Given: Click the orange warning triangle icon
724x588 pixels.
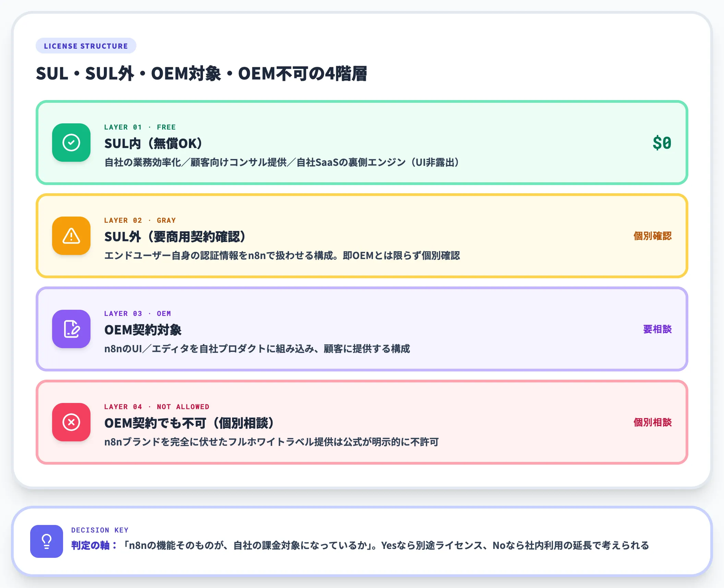Looking at the screenshot, I should click(x=71, y=236).
